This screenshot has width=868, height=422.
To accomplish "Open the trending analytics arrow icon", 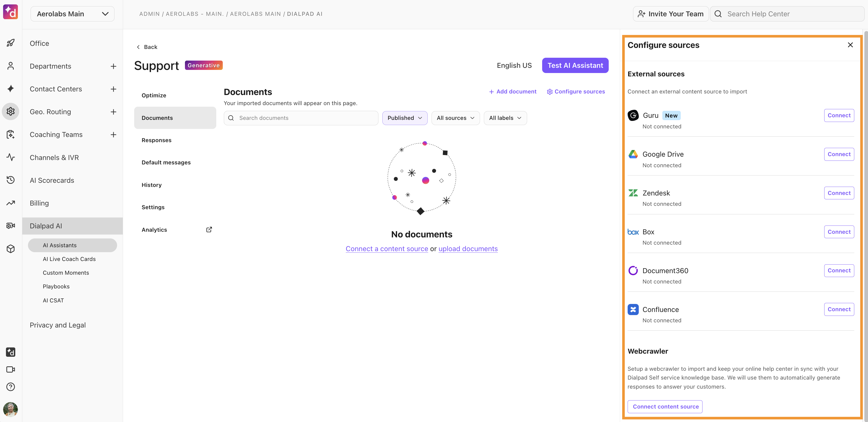I will (x=10, y=203).
